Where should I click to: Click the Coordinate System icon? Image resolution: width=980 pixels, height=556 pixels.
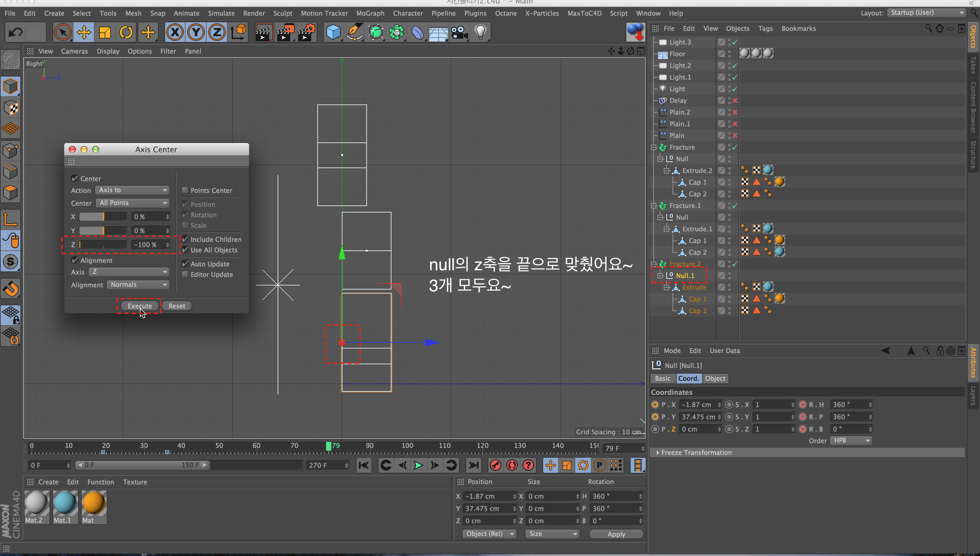[238, 32]
